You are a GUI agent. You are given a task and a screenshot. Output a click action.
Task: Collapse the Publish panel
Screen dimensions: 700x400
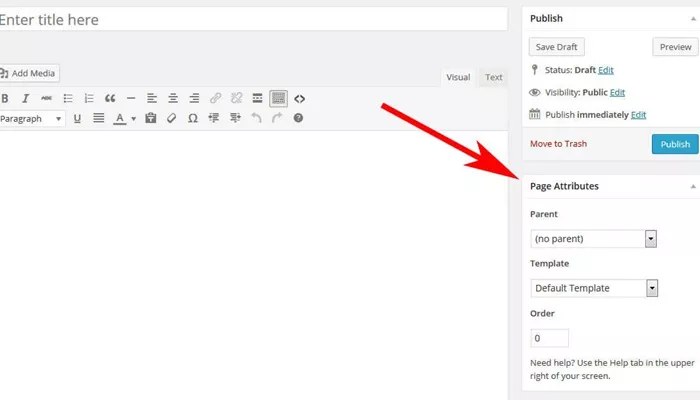click(x=693, y=19)
